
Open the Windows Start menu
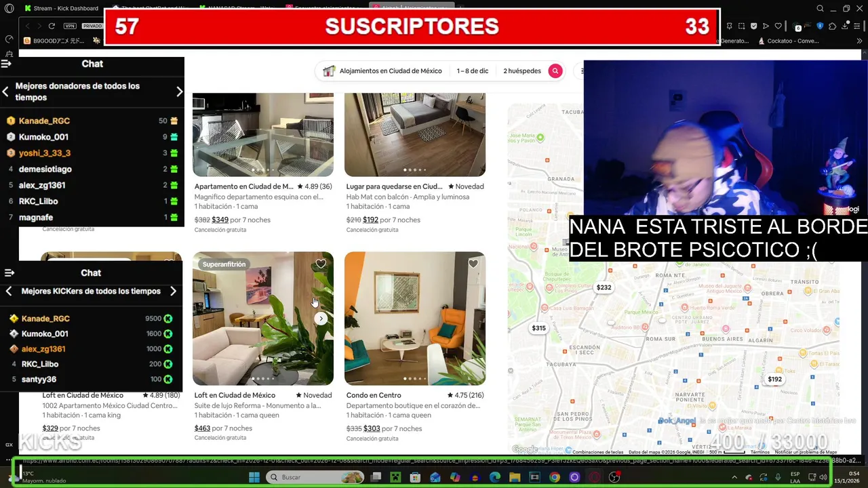[254, 477]
